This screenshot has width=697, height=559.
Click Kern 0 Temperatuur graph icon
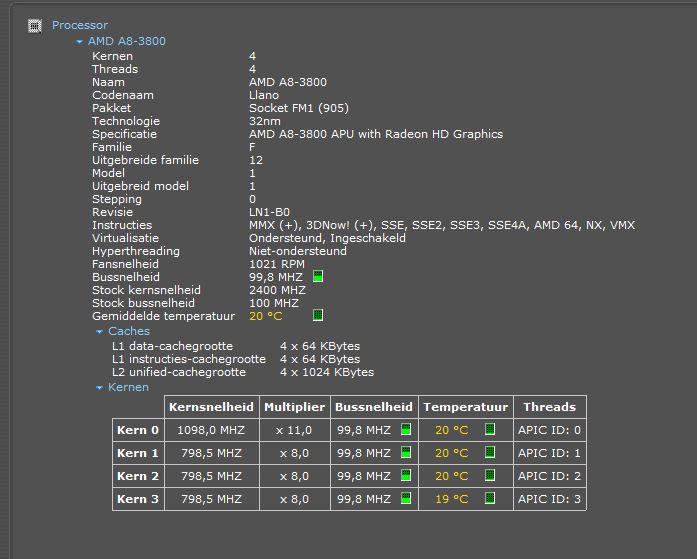tap(490, 429)
